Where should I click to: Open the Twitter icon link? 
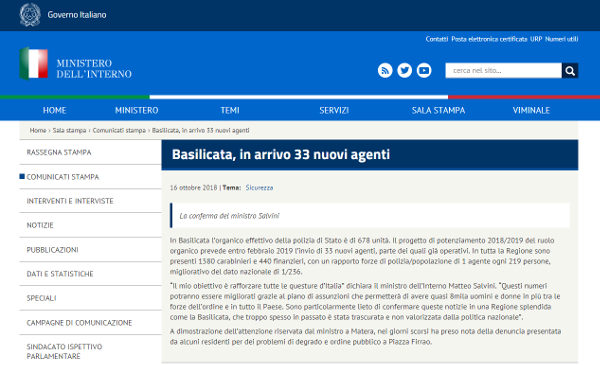[x=404, y=70]
